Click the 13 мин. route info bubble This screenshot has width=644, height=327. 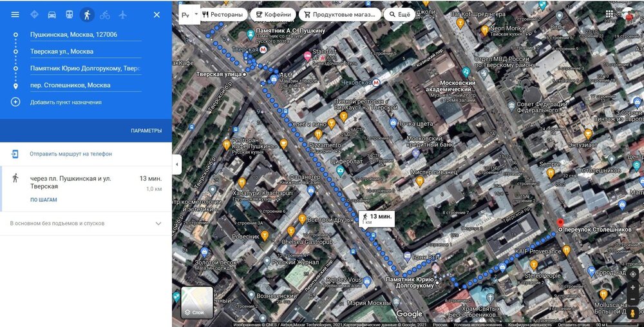377,219
